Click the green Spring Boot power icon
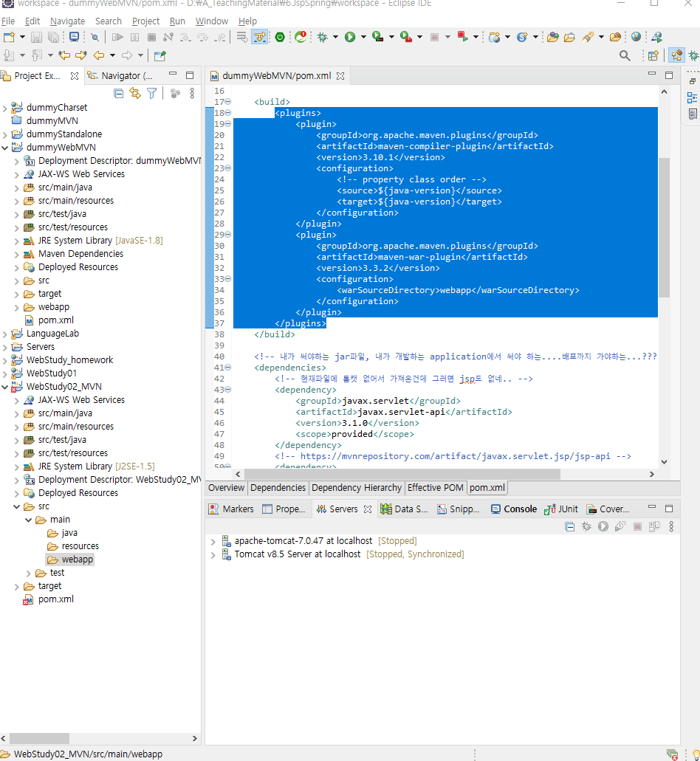 [x=280, y=37]
